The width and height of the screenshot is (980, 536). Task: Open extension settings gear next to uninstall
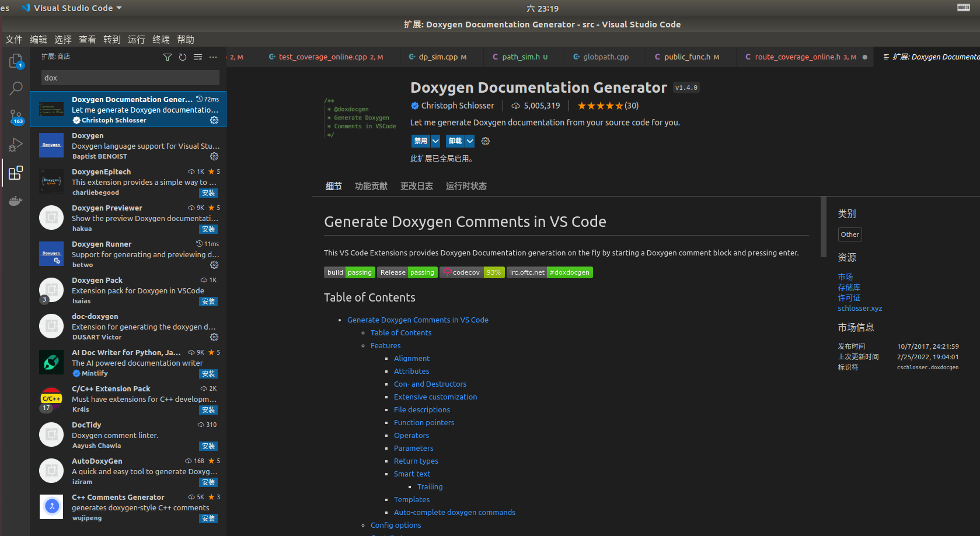(486, 141)
